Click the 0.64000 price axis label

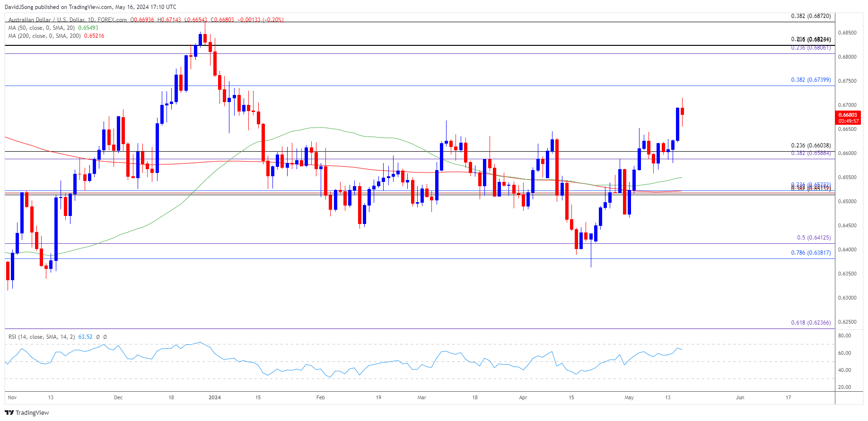(847, 249)
